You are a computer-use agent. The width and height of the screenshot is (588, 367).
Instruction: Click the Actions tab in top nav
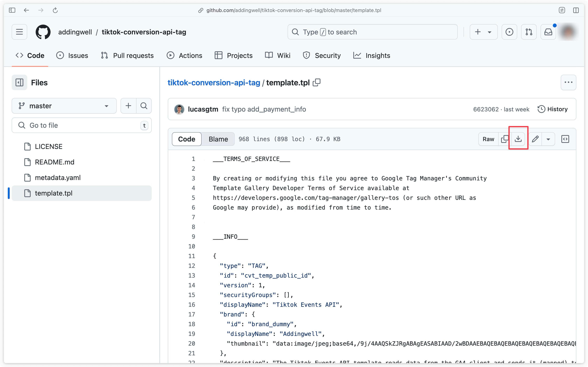pyautogui.click(x=184, y=55)
